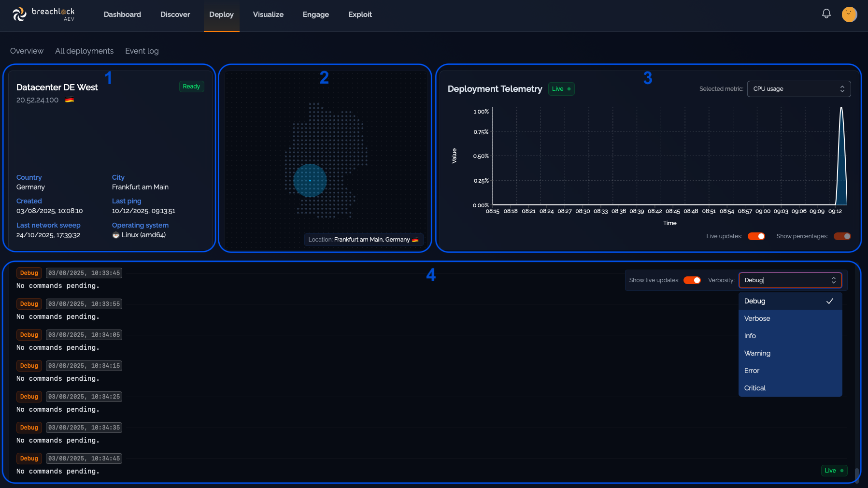
Task: Click the 10:33:45 log timestamp
Action: [84, 273]
